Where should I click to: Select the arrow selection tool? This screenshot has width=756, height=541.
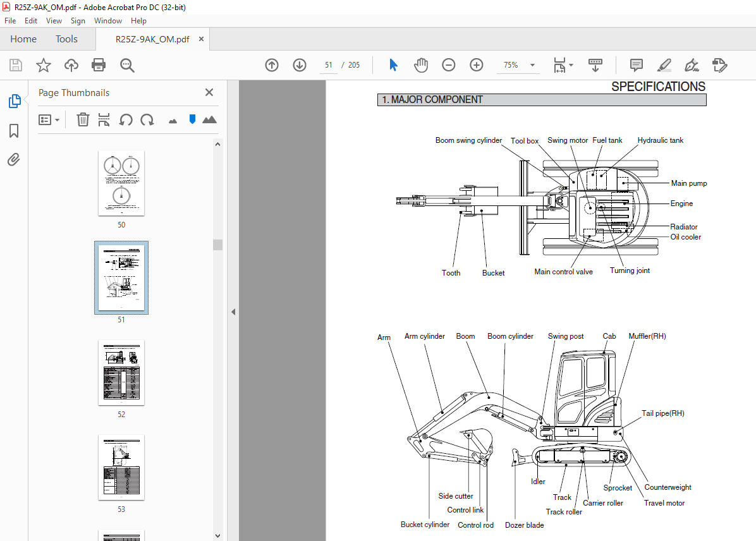(x=393, y=64)
